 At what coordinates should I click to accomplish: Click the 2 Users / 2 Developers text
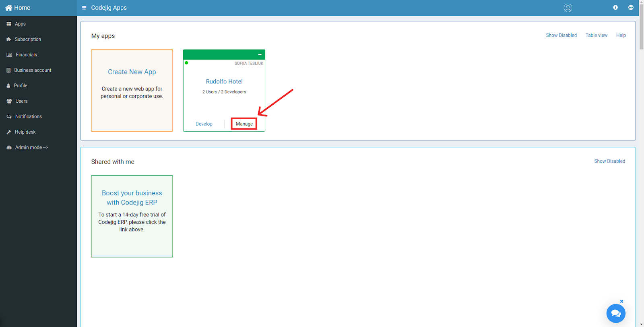coord(224,92)
